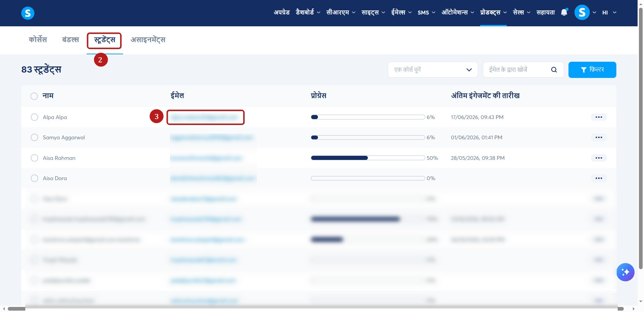Click the student name Aisa Rahman

tap(59, 158)
